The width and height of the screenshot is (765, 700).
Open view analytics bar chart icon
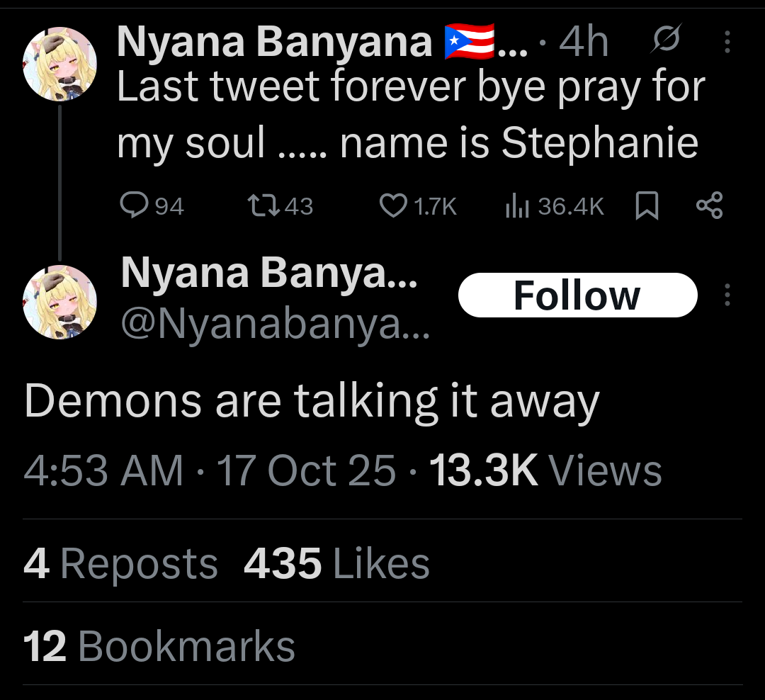click(x=516, y=205)
